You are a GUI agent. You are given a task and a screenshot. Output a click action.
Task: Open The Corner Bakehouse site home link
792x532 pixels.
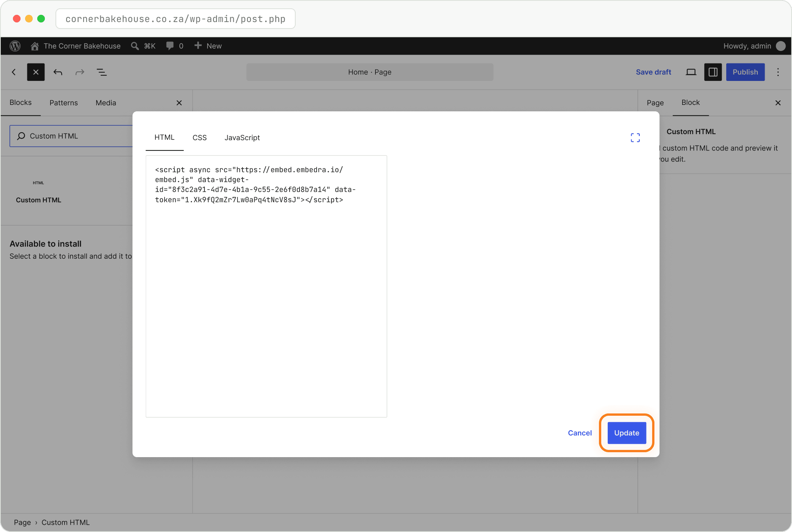pyautogui.click(x=76, y=46)
